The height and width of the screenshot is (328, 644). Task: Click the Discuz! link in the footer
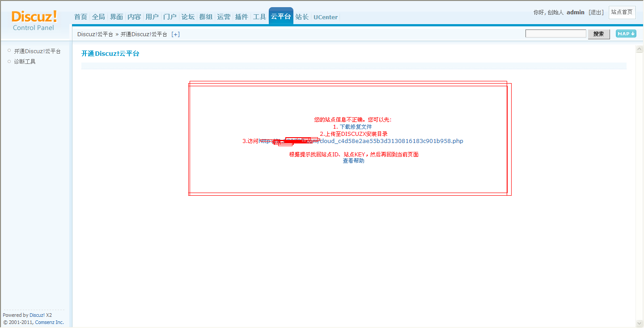(x=37, y=315)
